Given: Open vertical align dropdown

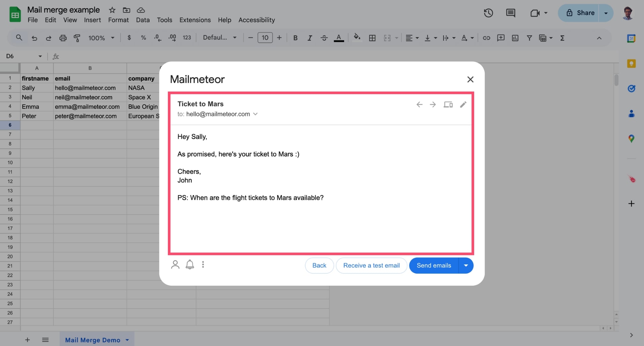Looking at the screenshot, I should tap(431, 38).
